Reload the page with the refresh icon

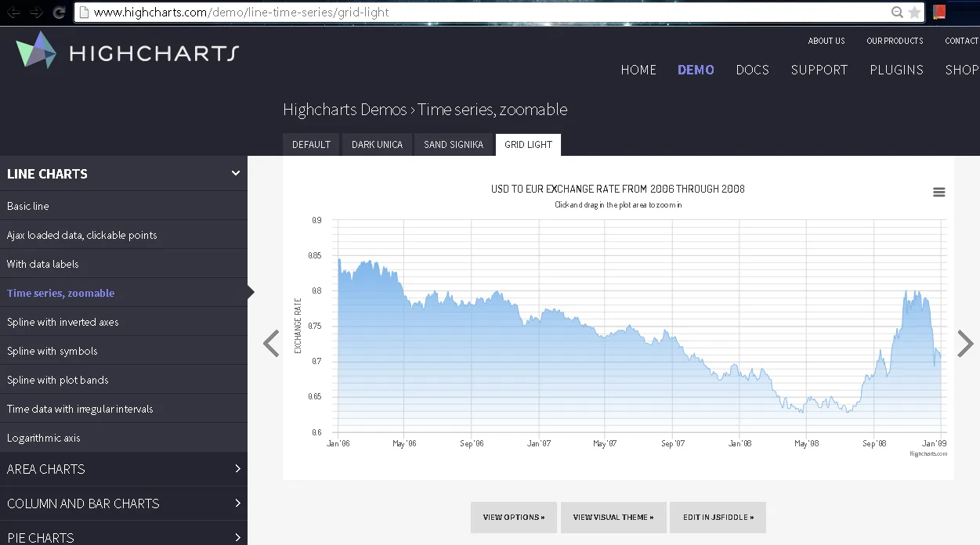point(59,13)
